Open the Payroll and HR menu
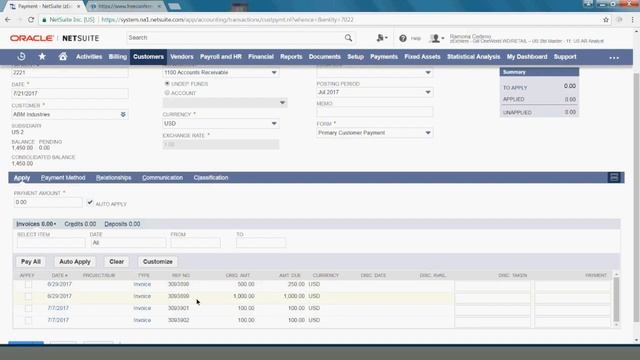This screenshot has width=640, height=360. point(221,57)
